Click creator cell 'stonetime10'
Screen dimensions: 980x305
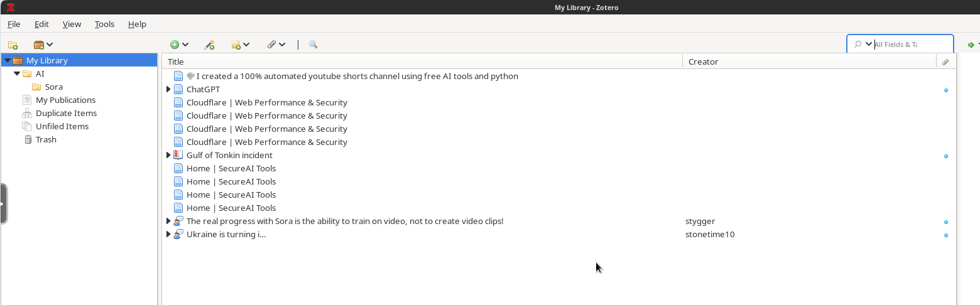coord(710,234)
